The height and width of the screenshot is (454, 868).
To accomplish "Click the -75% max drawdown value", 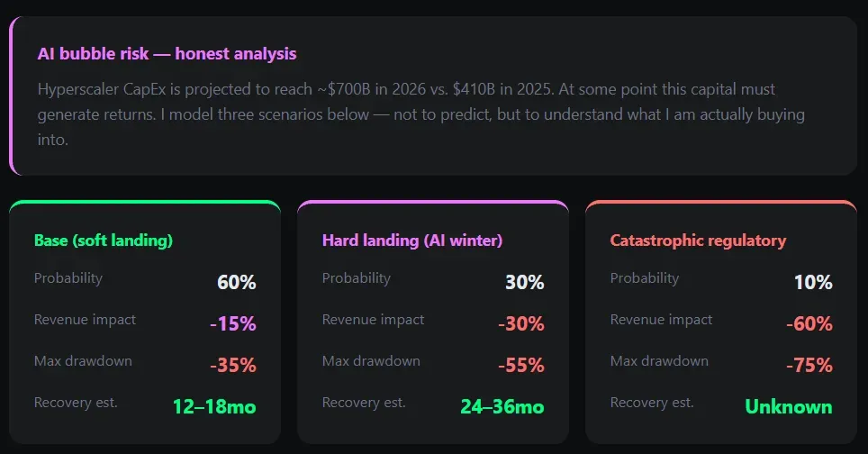I will (x=809, y=365).
